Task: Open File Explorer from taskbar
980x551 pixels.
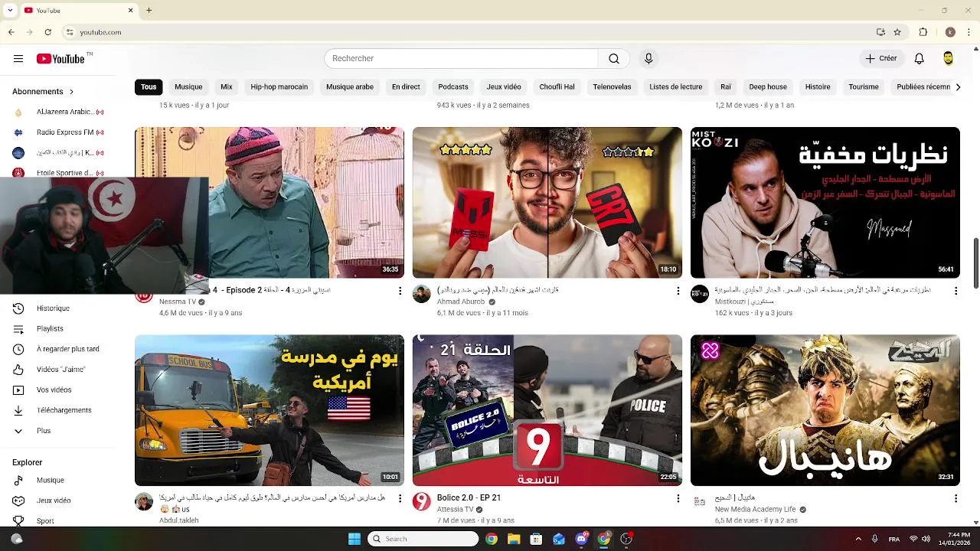Action: pyautogui.click(x=514, y=539)
